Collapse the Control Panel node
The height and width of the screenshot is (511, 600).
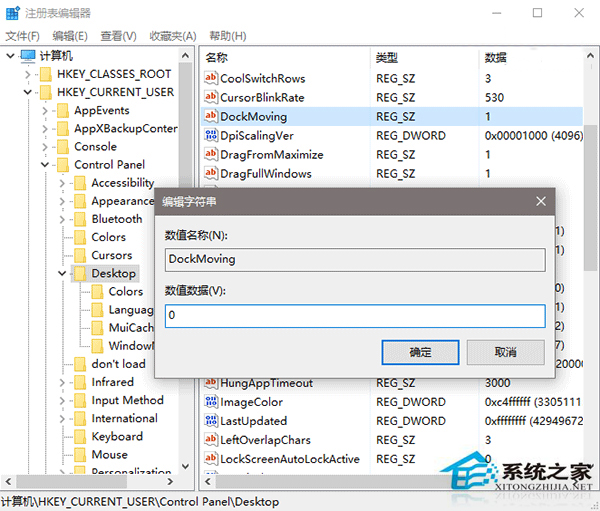point(45,165)
